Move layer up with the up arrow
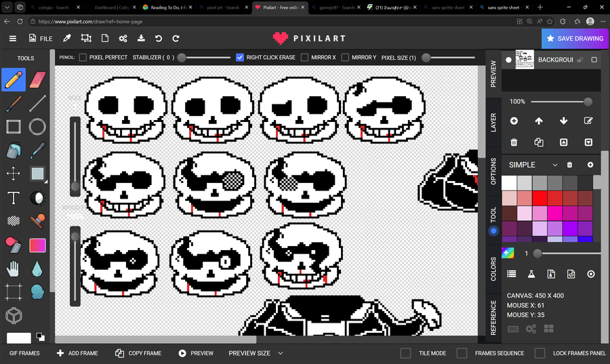The image size is (610, 364). (x=538, y=121)
